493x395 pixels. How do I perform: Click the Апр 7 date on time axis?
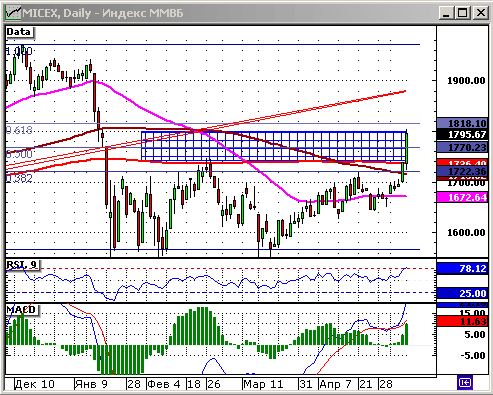click(x=336, y=384)
